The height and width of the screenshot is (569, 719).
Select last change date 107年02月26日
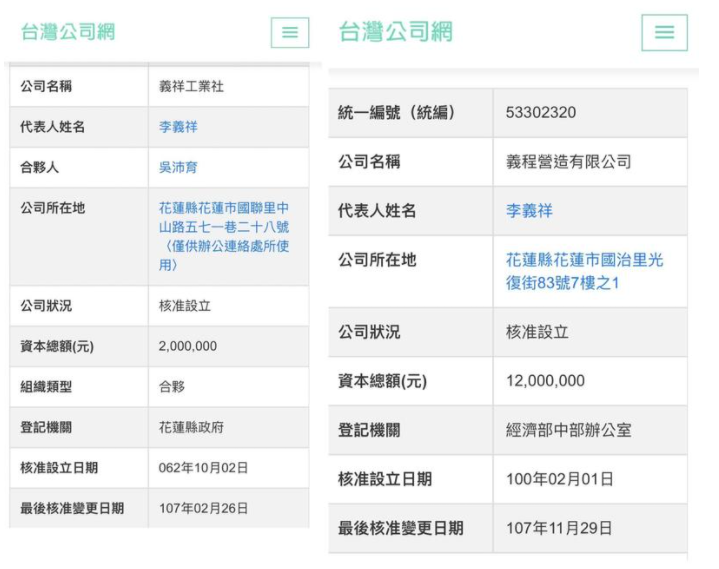click(203, 508)
